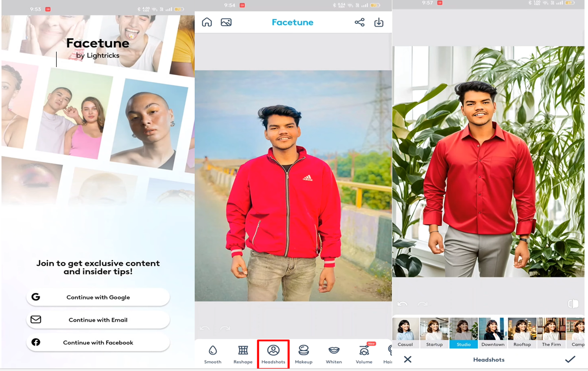The width and height of the screenshot is (588, 371).
Task: Open the photo gallery icon
Action: [x=226, y=22]
